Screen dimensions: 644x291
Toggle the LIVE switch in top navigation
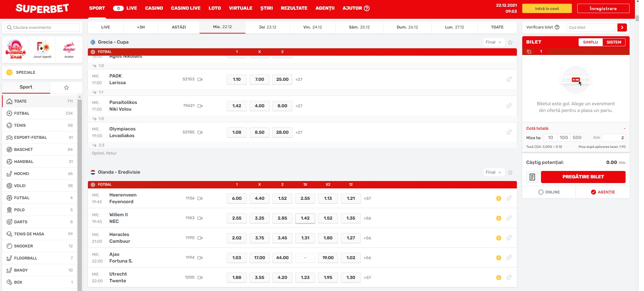click(x=118, y=8)
